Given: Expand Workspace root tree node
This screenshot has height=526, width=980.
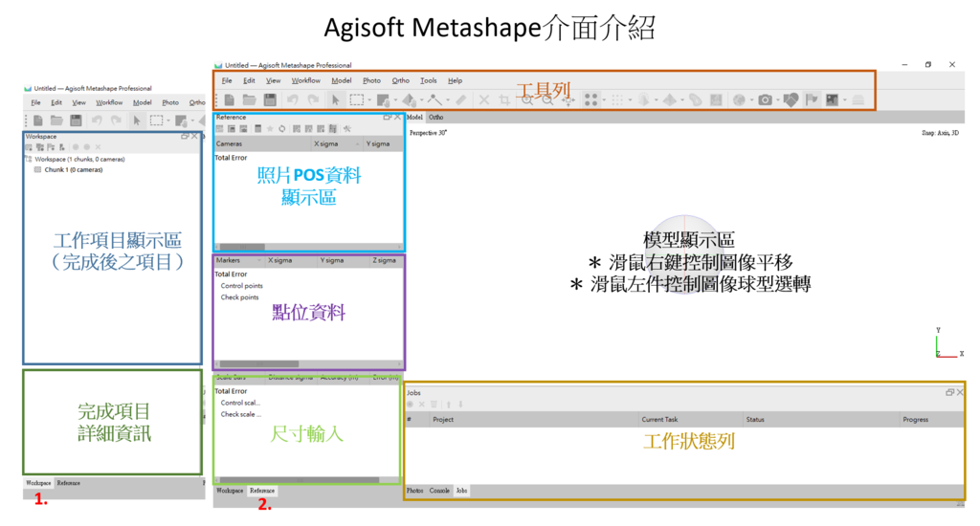Looking at the screenshot, I should click(x=29, y=160).
